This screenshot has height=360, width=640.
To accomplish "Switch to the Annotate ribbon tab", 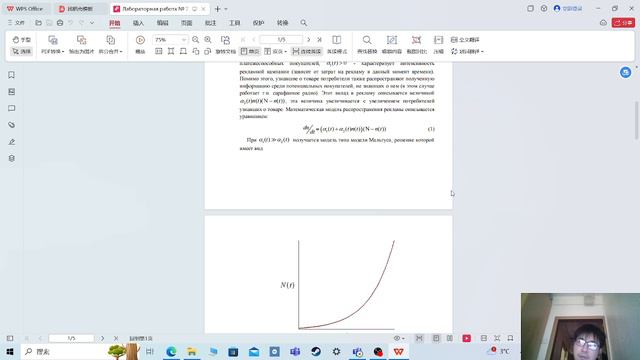I will pos(210,23).
